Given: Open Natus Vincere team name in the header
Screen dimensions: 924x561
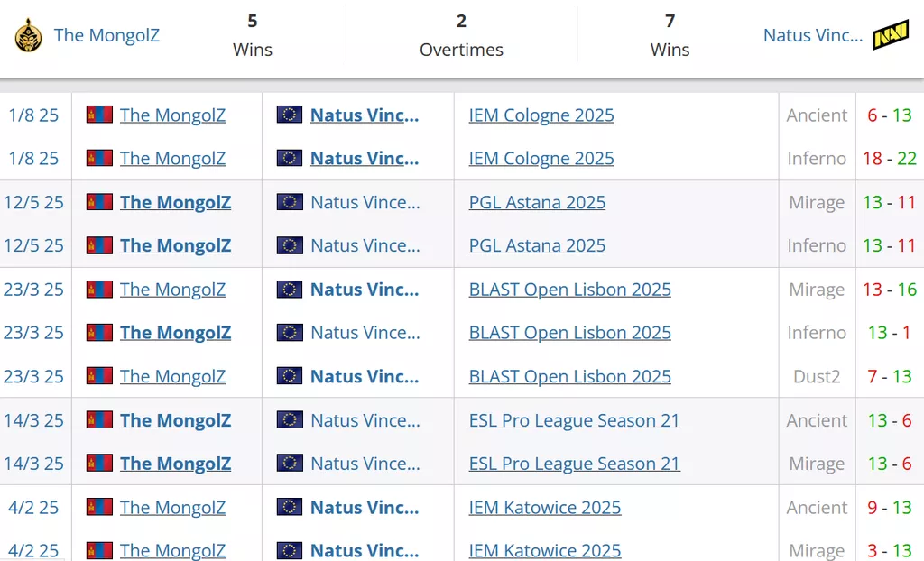Looking at the screenshot, I should coord(812,35).
